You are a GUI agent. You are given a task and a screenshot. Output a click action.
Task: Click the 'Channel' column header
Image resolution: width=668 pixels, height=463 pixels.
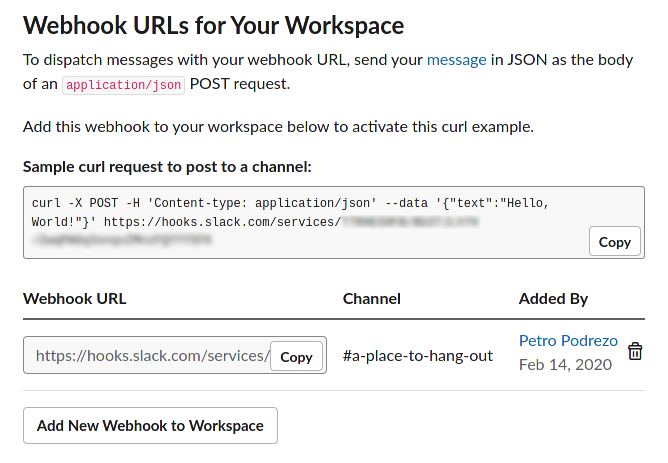pyautogui.click(x=372, y=299)
